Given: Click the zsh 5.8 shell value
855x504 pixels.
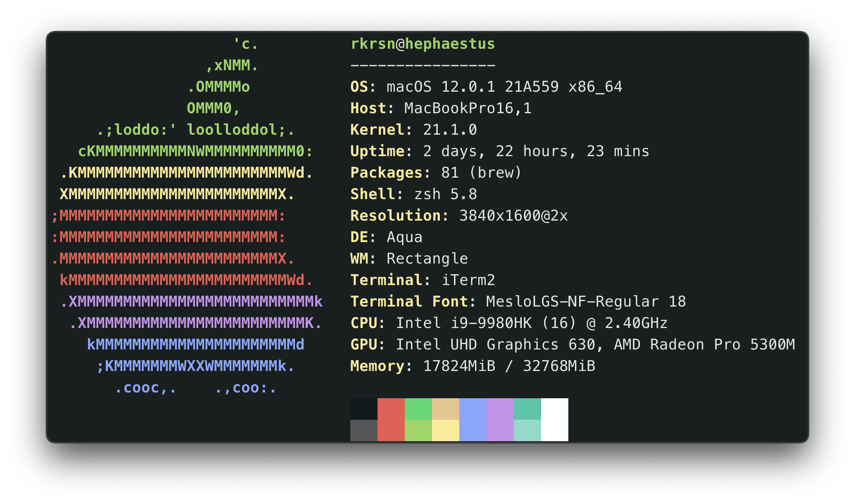Looking at the screenshot, I should coord(444,194).
